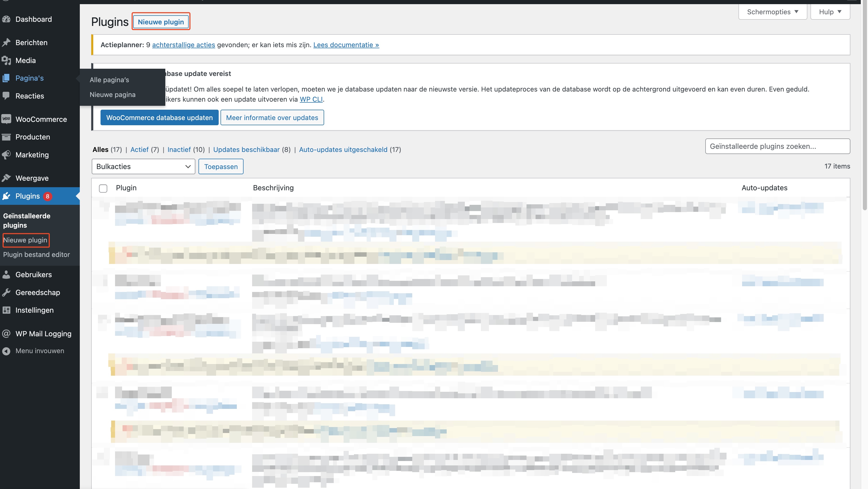Tick the select-all plugins checkbox
This screenshot has height=489, width=868.
tap(103, 188)
